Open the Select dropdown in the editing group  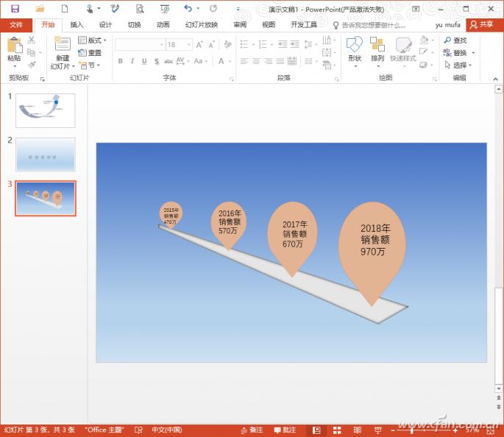(458, 65)
